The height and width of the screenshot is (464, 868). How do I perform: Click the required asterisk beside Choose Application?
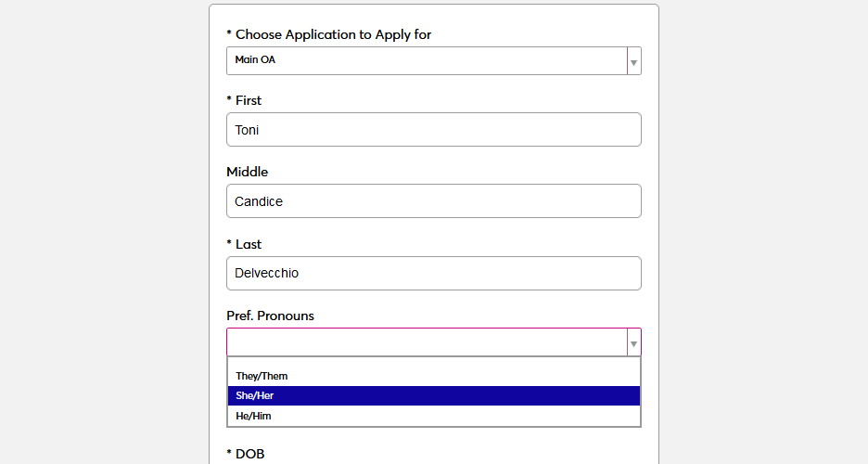click(x=229, y=34)
